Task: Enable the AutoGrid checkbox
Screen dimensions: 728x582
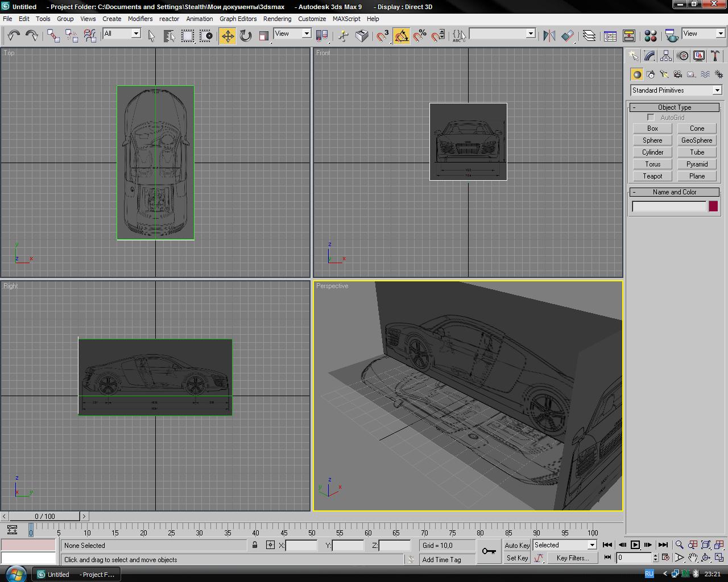Action: [651, 118]
